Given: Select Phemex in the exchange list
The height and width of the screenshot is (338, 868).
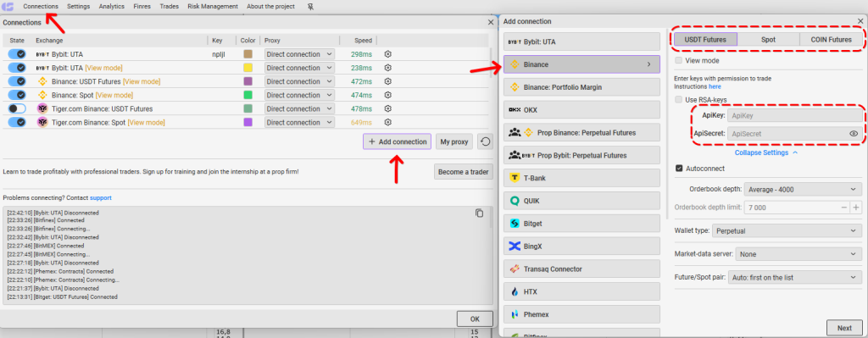Looking at the screenshot, I should [x=581, y=314].
